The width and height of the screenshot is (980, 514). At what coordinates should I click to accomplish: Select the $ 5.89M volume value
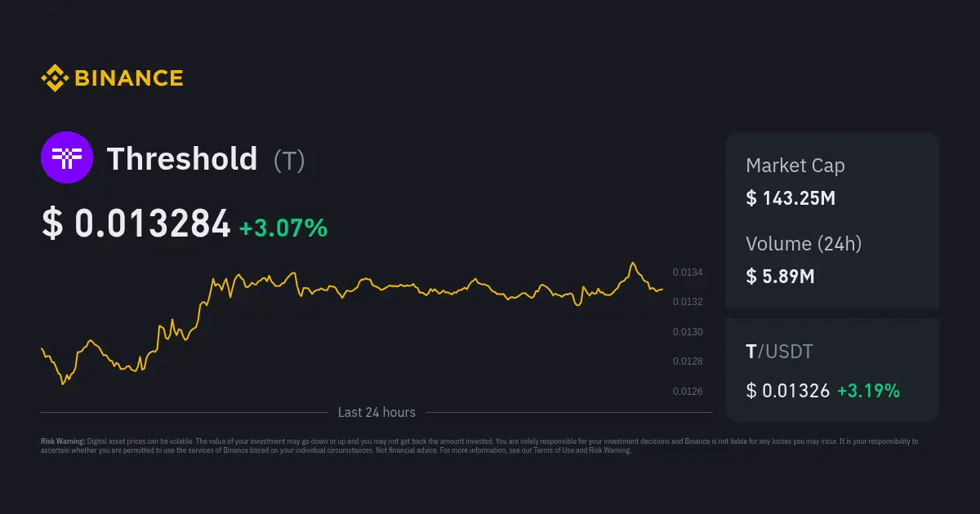(x=780, y=276)
